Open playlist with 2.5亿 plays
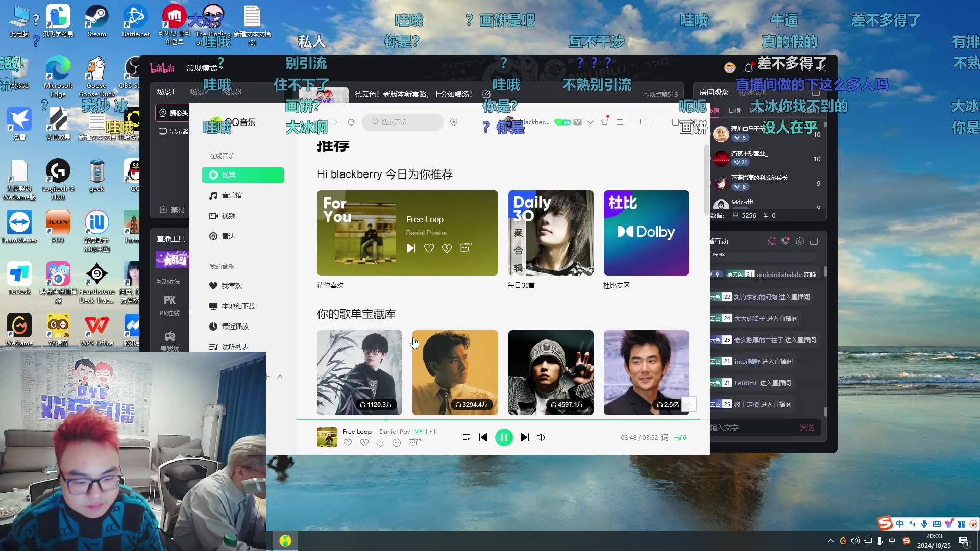The image size is (980, 551). point(646,372)
